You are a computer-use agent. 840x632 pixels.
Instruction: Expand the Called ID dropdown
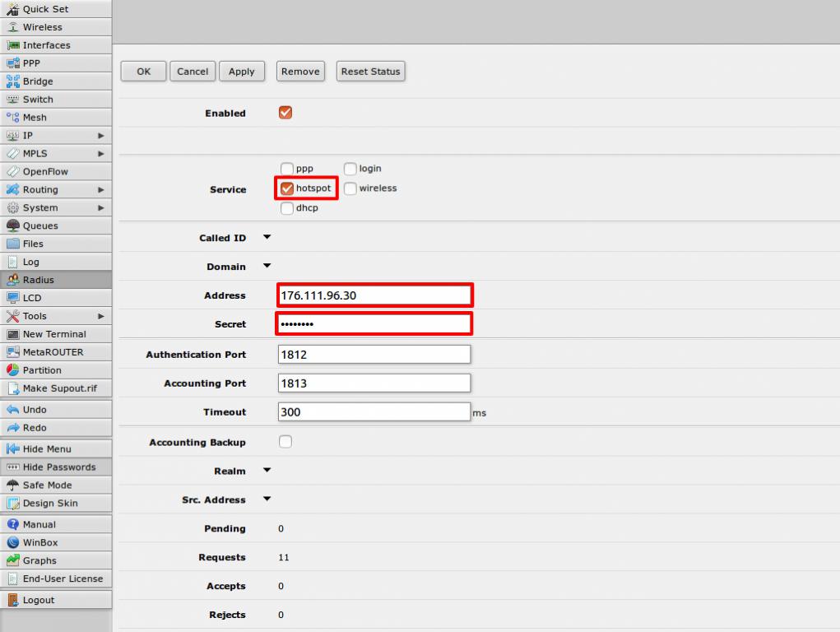(x=266, y=237)
